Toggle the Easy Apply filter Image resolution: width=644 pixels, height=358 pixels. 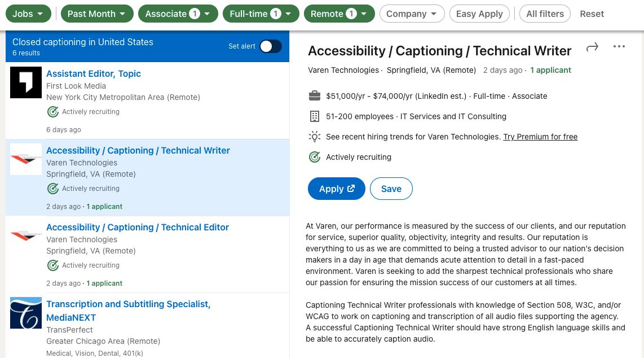(479, 14)
